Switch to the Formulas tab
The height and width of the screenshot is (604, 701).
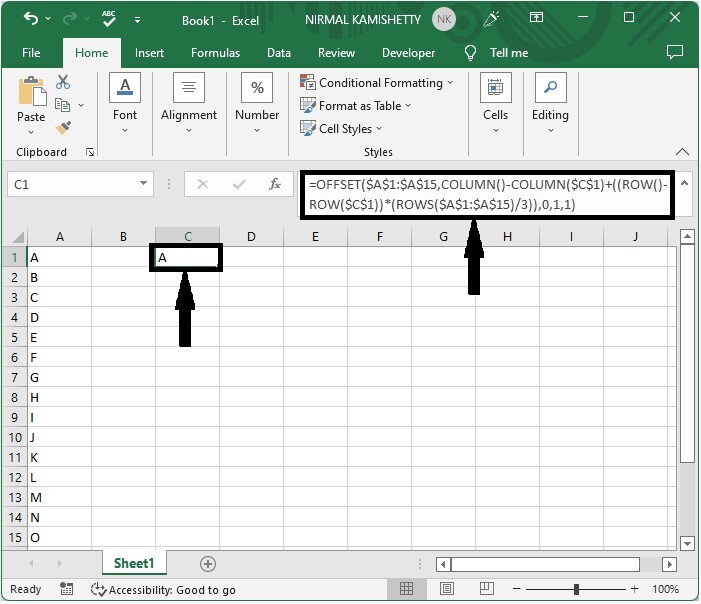[x=215, y=53]
